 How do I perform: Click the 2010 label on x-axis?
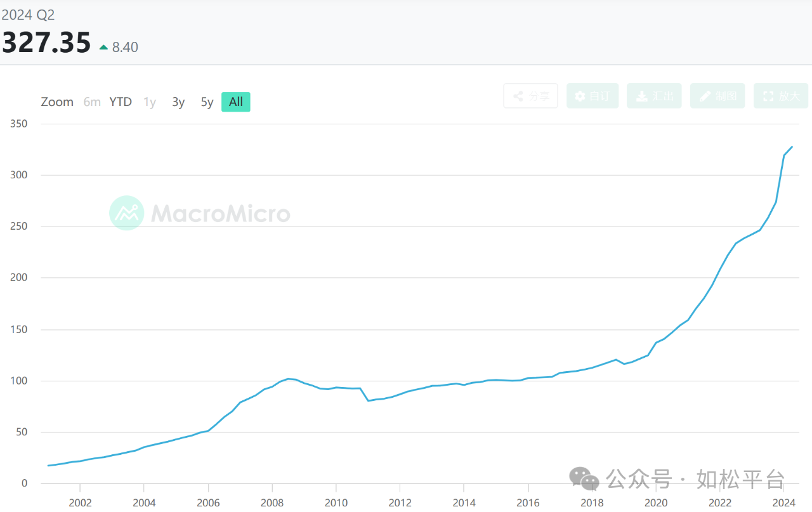tap(336, 502)
